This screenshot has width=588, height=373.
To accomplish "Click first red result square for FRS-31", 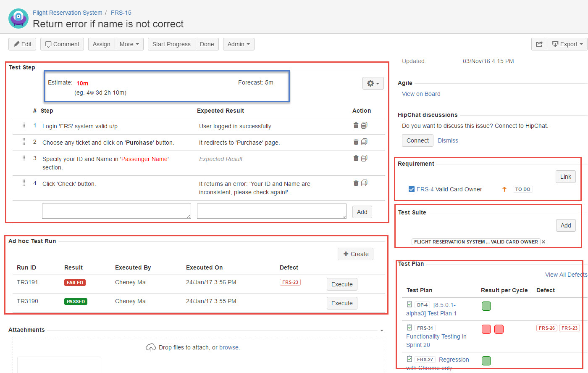I will [x=486, y=329].
